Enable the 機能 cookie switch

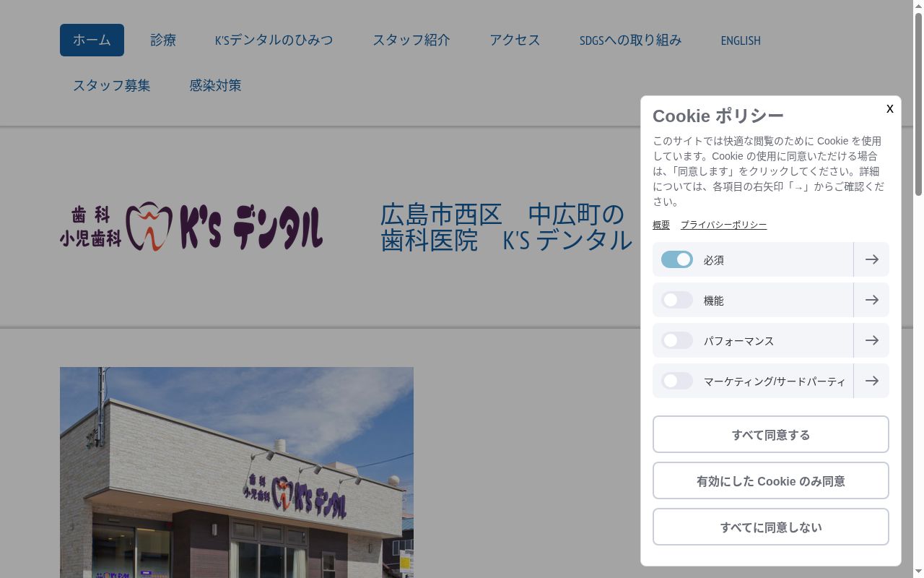[x=676, y=300]
